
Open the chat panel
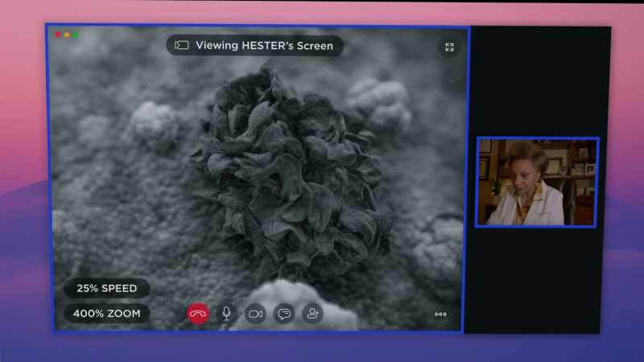coord(284,314)
